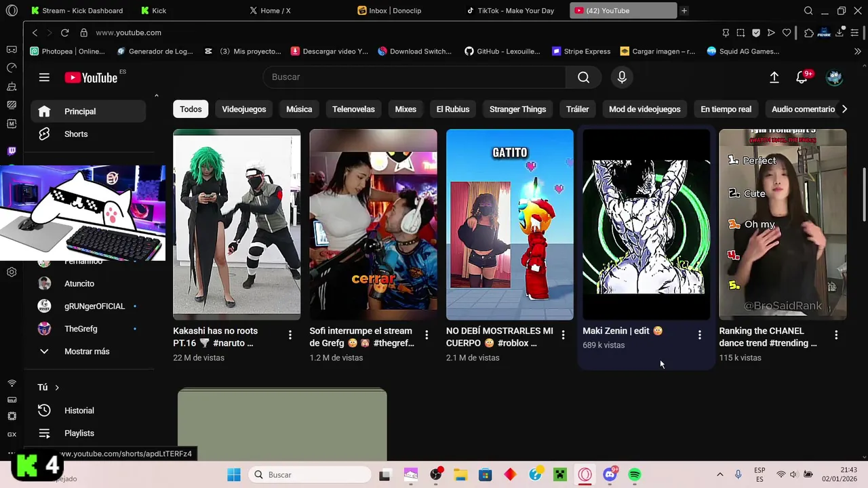Open browser extensions cube icon
Image resolution: width=868 pixels, height=488 pixels.
click(809, 33)
